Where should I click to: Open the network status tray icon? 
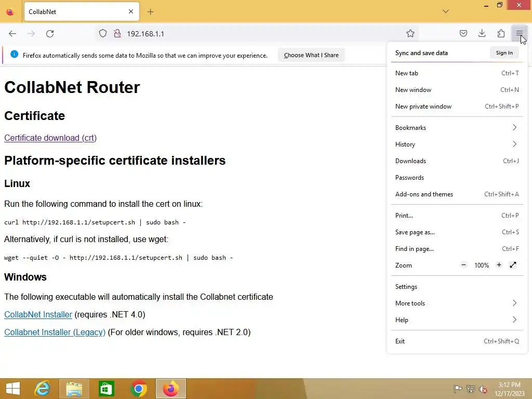point(471,389)
